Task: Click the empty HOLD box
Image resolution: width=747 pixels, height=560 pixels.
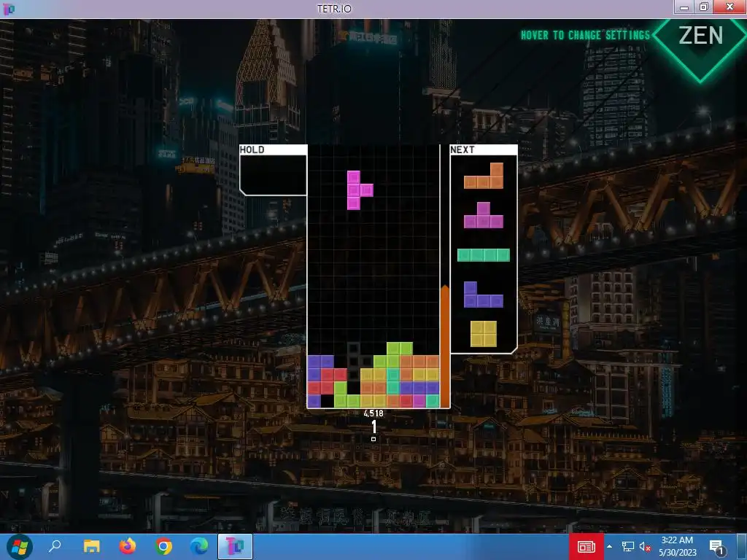Action: 274,175
